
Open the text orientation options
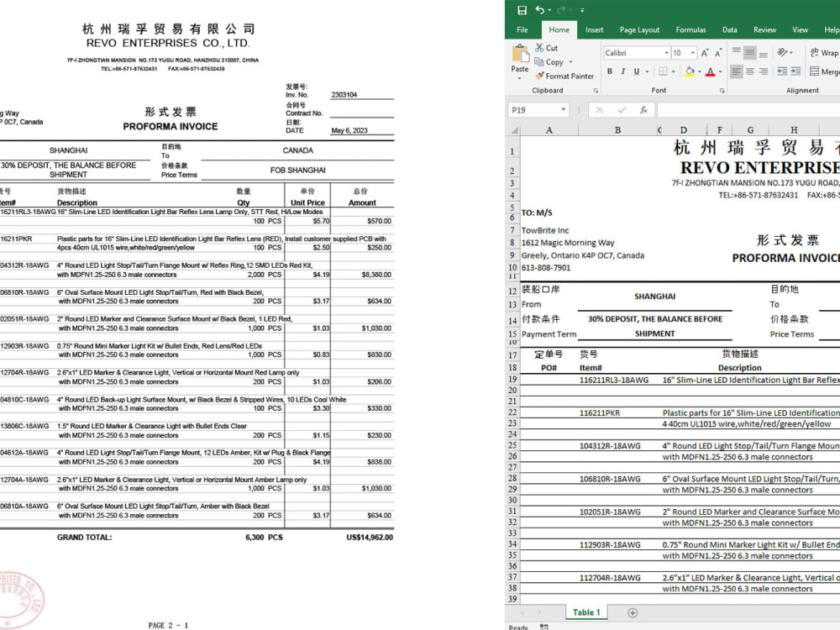point(785,52)
